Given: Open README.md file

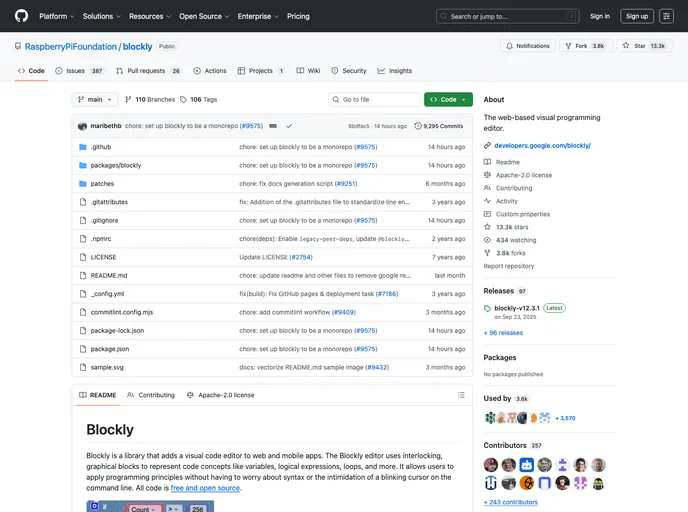Looking at the screenshot, I should coord(109,276).
